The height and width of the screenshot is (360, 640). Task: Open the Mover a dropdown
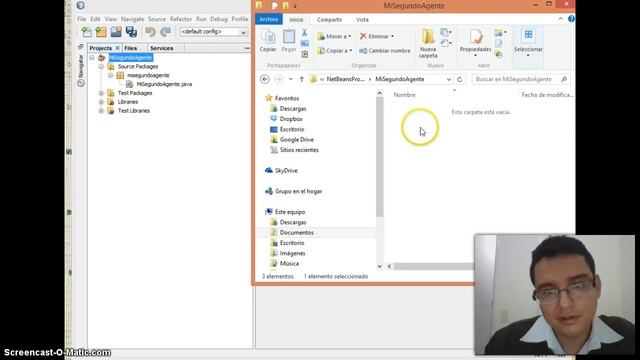[334, 36]
